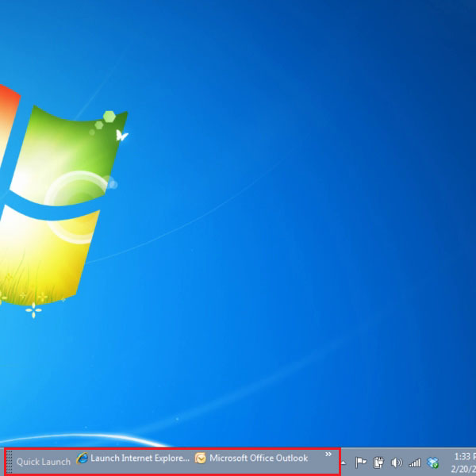Open the Microsoft Office Outlook icon
The height and width of the screenshot is (476, 476).
click(201, 459)
